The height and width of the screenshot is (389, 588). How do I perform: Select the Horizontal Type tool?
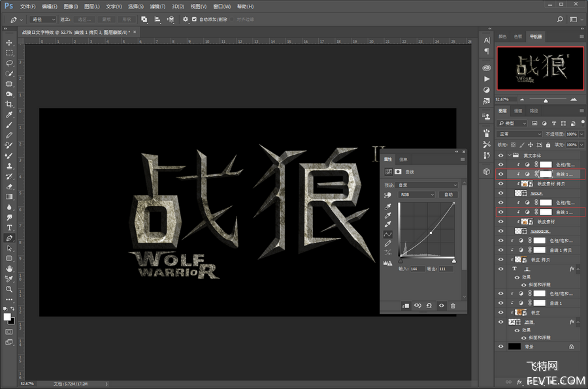[9, 228]
